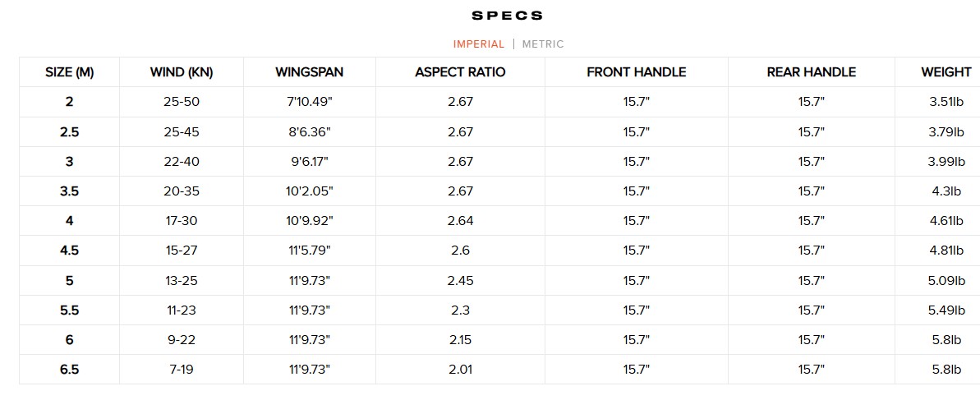980x400 pixels.
Task: Select the IMPERIAL units tab
Action: point(478,44)
